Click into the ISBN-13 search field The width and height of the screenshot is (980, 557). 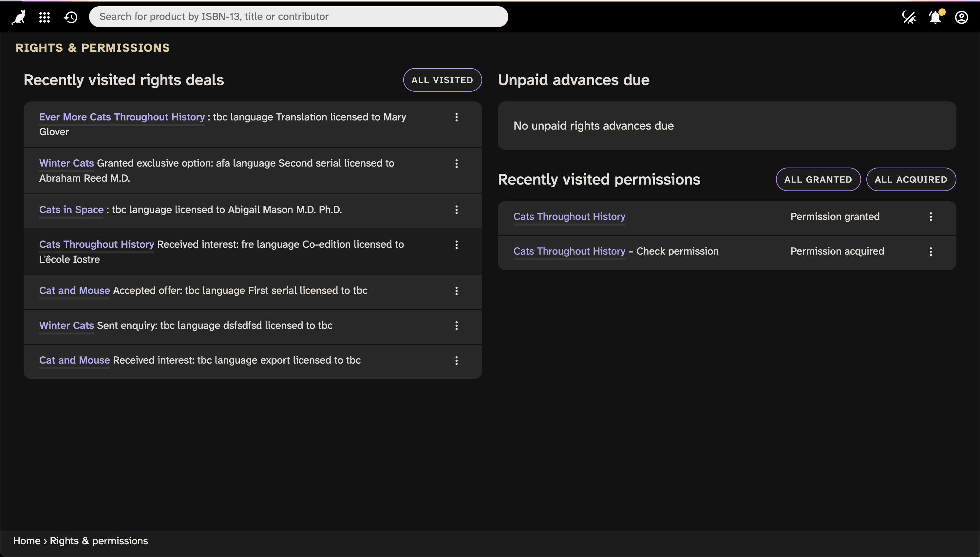pos(299,16)
